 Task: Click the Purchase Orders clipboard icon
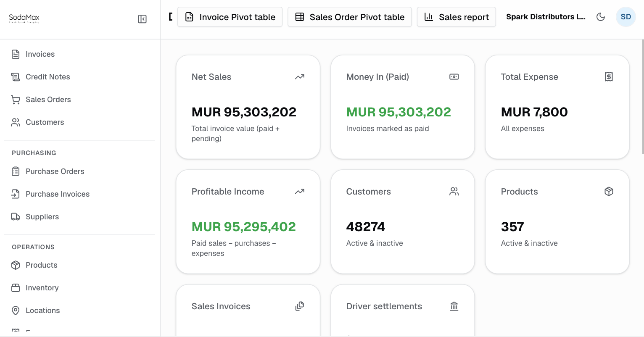[x=16, y=171]
